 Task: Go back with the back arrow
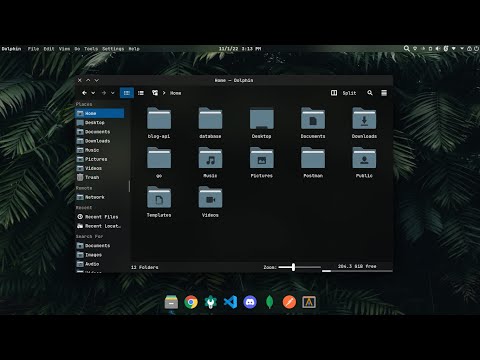pos(84,93)
